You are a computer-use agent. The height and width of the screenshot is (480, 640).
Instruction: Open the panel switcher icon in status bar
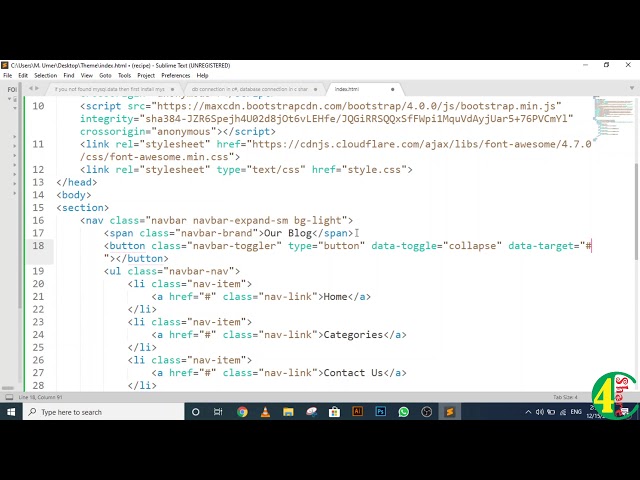tap(9, 397)
